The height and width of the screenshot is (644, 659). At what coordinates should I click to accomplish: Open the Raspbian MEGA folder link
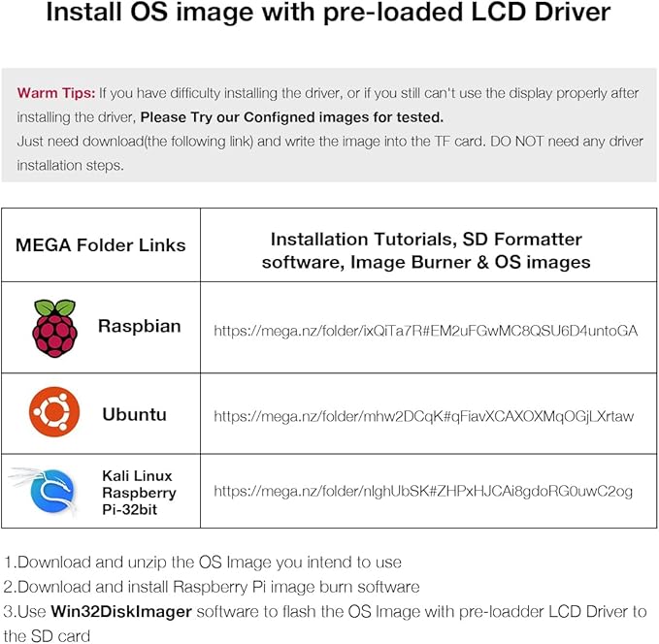(x=426, y=331)
